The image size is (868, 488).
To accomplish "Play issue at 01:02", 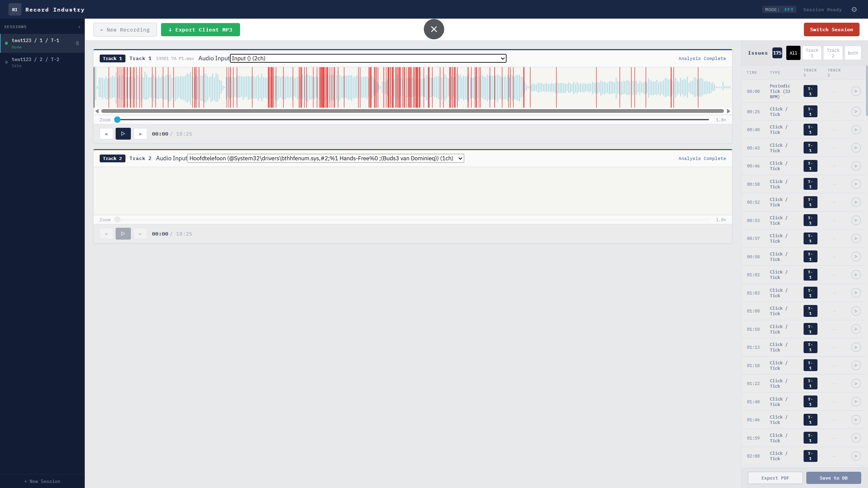I will pyautogui.click(x=856, y=274).
